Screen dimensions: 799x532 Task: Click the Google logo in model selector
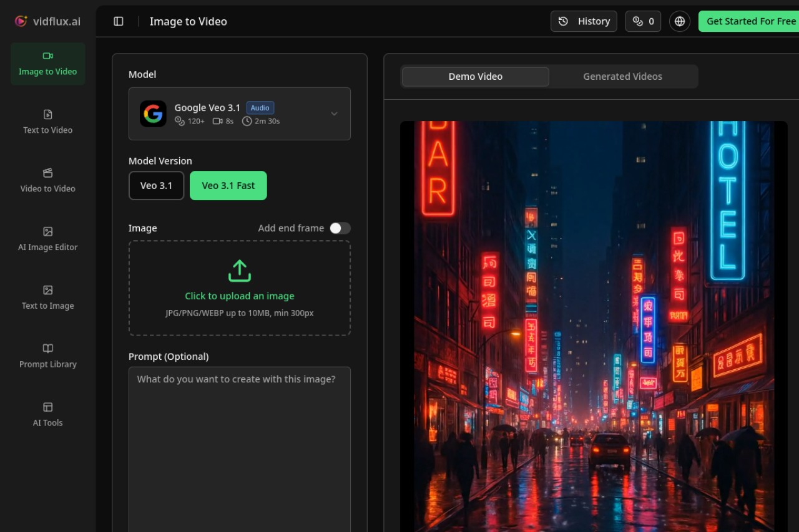(153, 114)
